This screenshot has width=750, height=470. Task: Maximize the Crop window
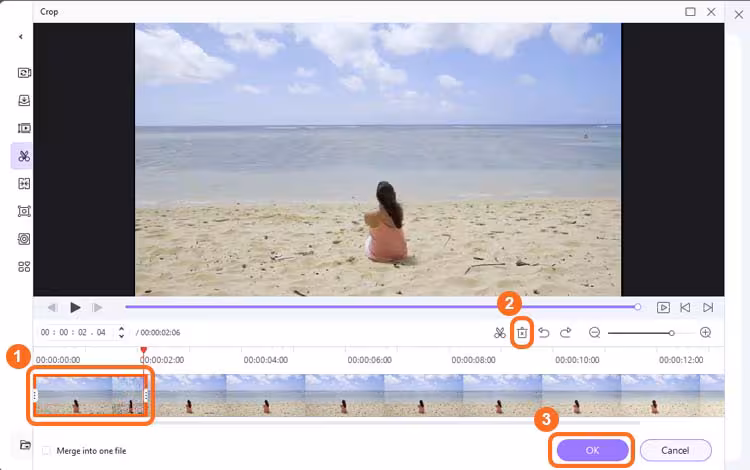pyautogui.click(x=690, y=11)
